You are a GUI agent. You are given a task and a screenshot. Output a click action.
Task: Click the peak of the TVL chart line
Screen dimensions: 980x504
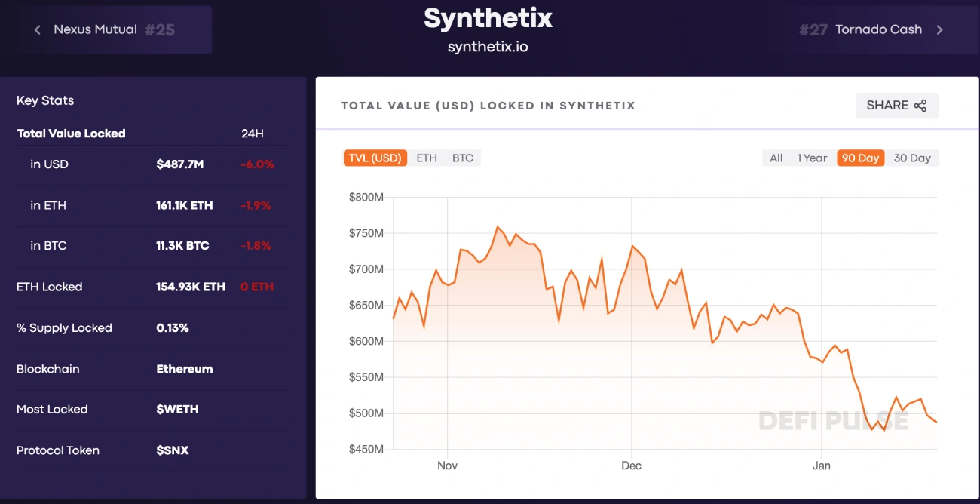point(498,226)
